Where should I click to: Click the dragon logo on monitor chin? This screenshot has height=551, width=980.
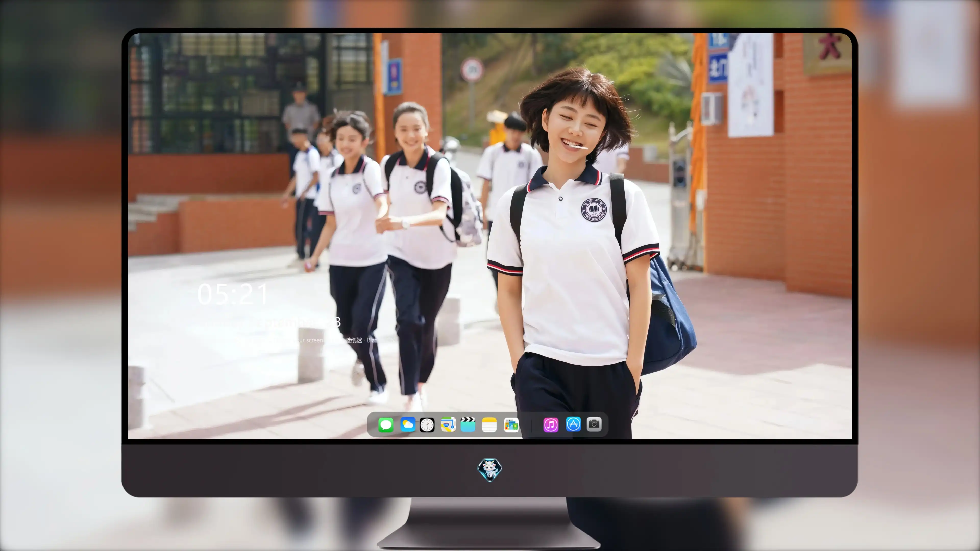tap(490, 470)
